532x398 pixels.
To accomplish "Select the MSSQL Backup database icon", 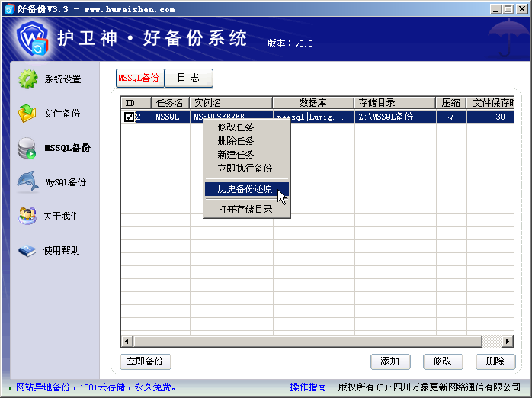I will coord(27,148).
